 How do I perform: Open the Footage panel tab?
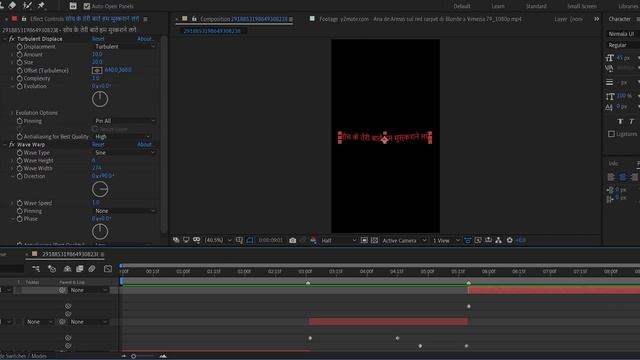tap(420, 19)
